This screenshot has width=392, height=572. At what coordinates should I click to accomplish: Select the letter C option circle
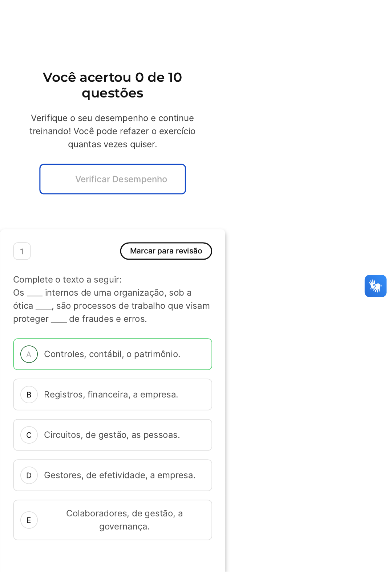coord(29,435)
